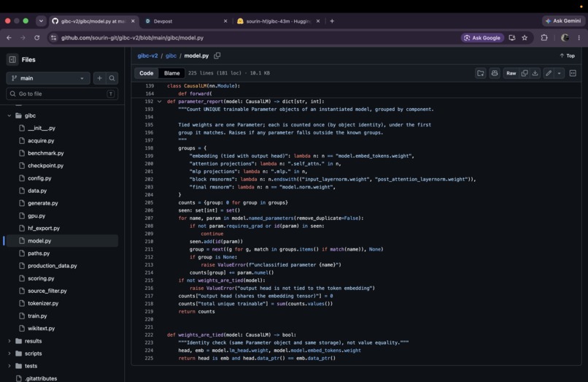Open tab search dropdown arrow
Viewport: 588px width, 382px height.
pos(41,21)
